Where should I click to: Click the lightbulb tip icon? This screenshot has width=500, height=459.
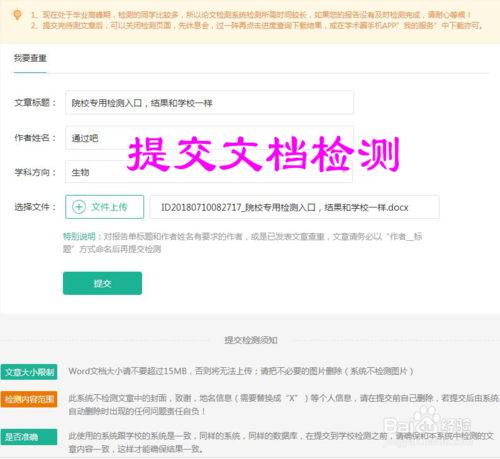point(17,15)
